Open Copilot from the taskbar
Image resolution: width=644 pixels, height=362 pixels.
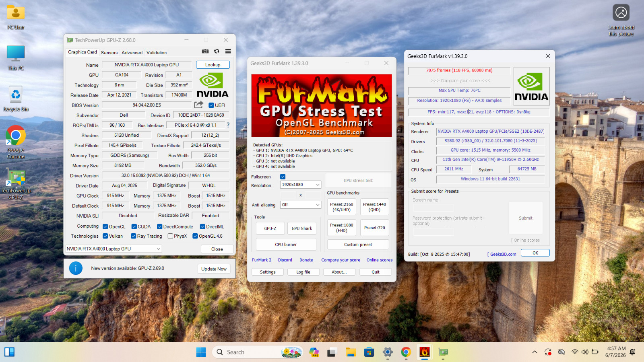(x=314, y=352)
